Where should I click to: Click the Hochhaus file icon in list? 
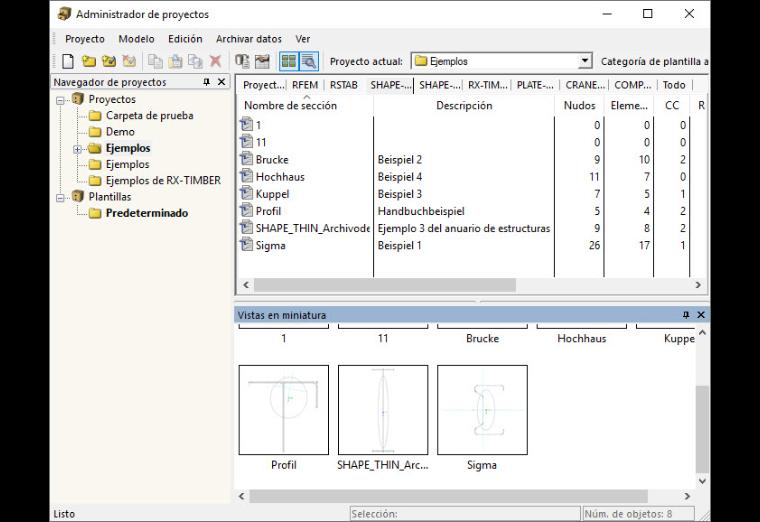[247, 176]
